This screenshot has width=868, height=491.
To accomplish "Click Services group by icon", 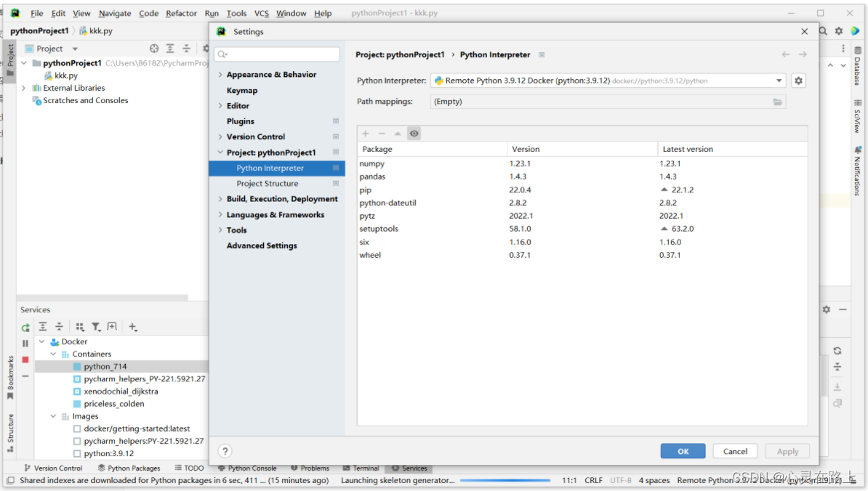I will (80, 327).
